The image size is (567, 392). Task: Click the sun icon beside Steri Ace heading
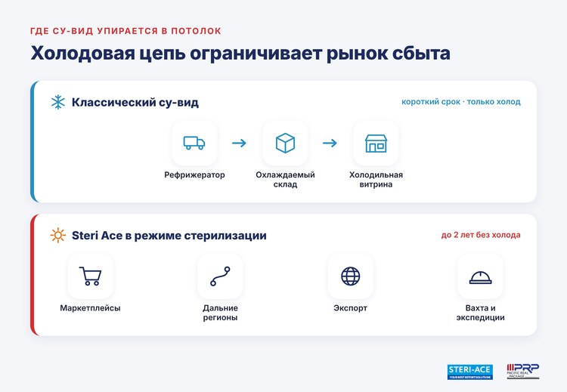tap(58, 236)
